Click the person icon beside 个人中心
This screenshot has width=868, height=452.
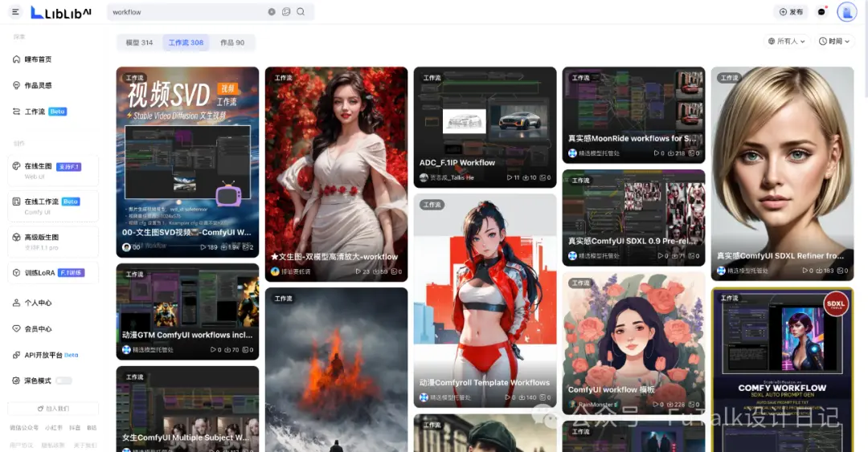click(16, 303)
